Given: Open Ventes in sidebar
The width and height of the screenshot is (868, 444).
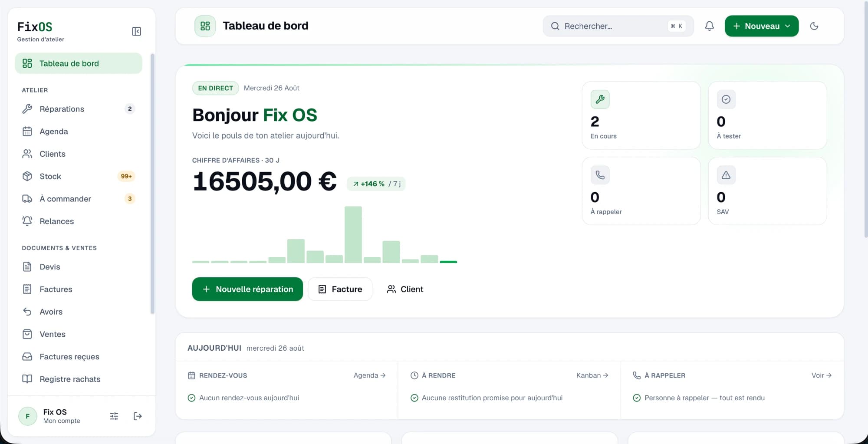Looking at the screenshot, I should 79,334.
